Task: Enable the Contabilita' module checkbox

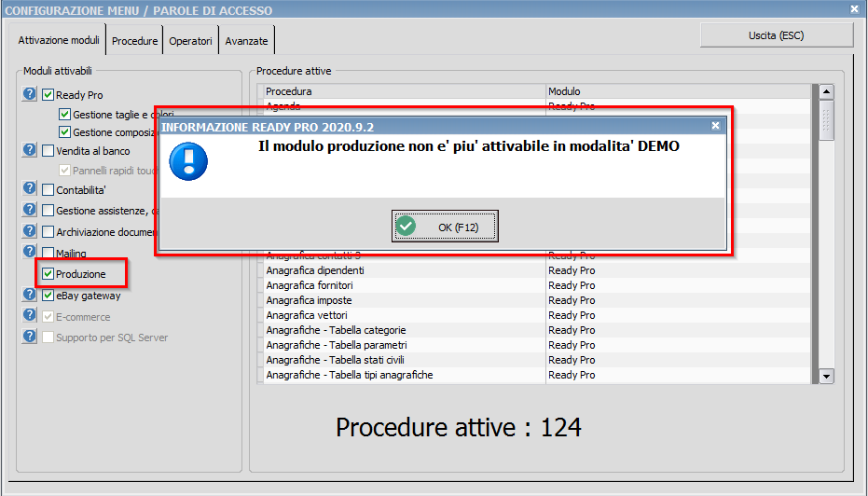Action: click(48, 190)
